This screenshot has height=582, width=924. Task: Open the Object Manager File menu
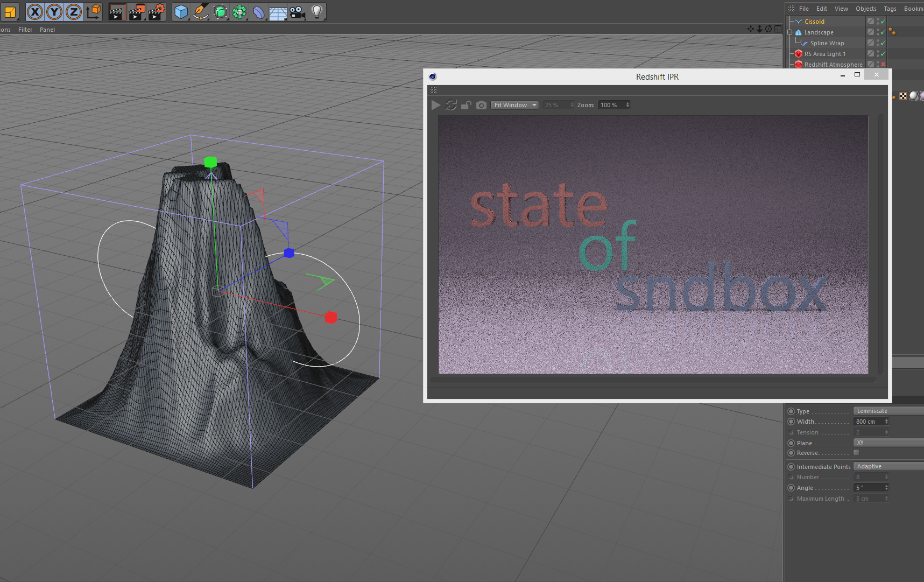804,9
